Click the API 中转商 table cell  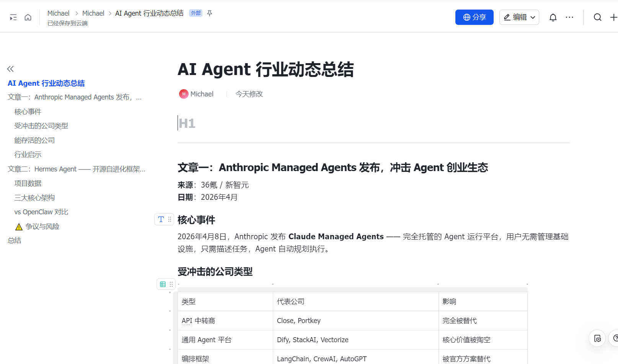pyautogui.click(x=225, y=321)
